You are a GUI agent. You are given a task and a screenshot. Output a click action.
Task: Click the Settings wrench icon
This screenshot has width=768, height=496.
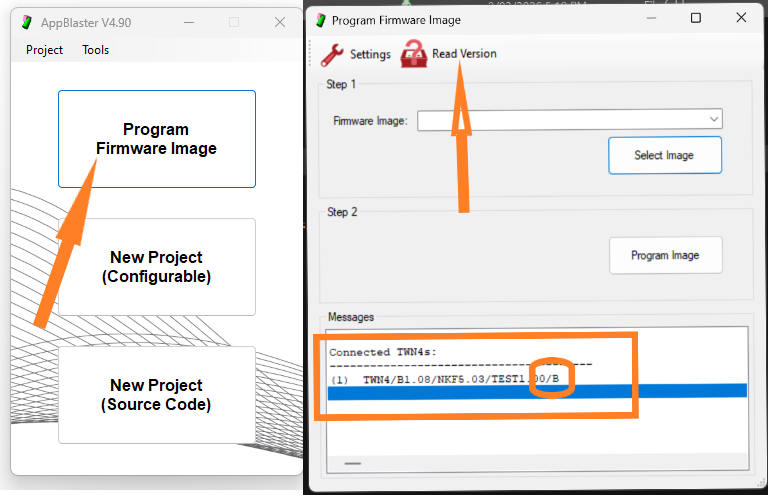tap(332, 54)
